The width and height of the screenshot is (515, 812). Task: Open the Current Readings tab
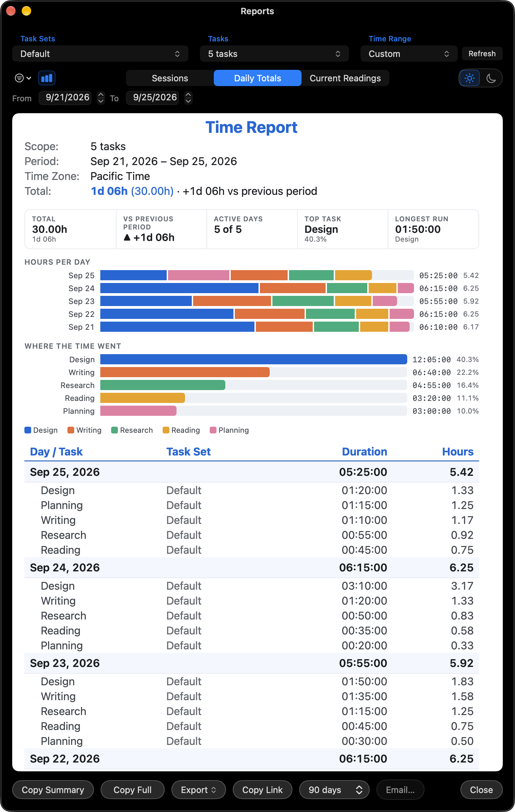(345, 78)
